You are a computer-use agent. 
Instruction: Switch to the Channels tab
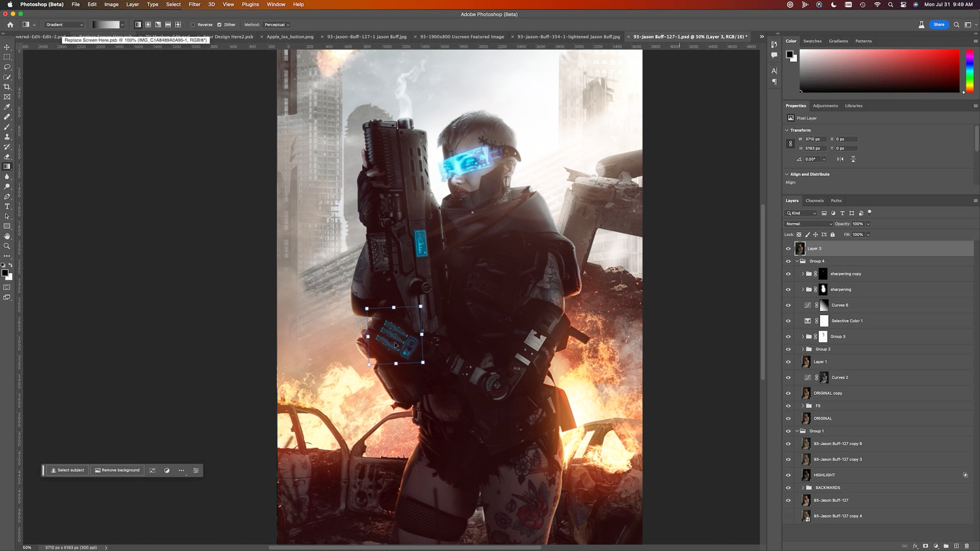tap(814, 201)
